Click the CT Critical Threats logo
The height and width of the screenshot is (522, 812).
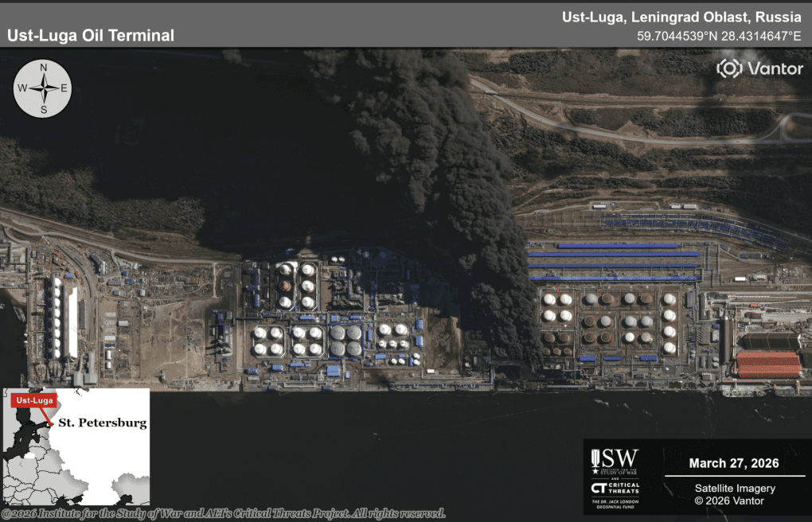(x=613, y=489)
